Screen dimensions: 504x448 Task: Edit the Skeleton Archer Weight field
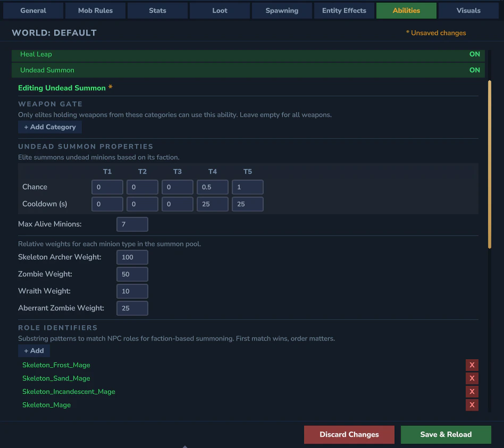[132, 257]
